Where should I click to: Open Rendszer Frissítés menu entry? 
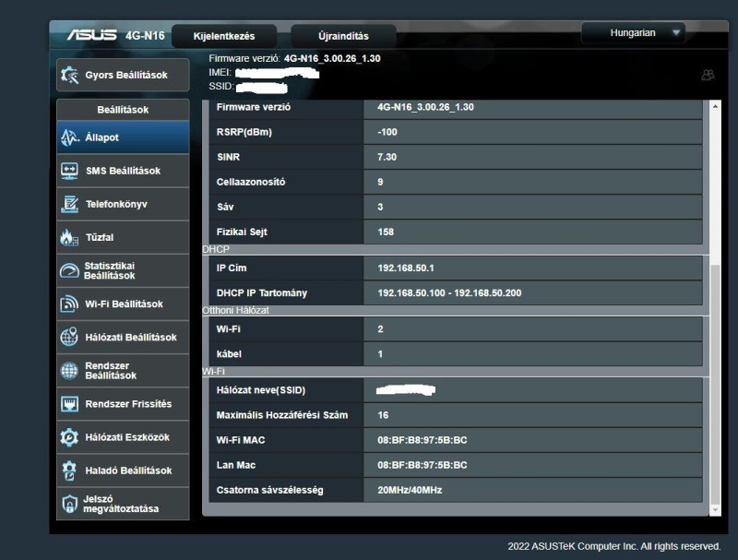(123, 404)
